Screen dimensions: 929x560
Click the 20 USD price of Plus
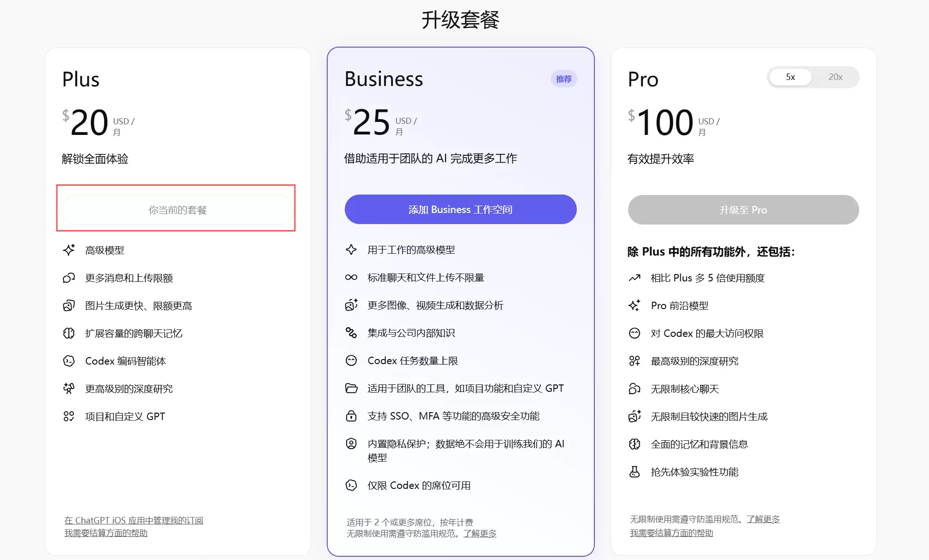[98, 122]
